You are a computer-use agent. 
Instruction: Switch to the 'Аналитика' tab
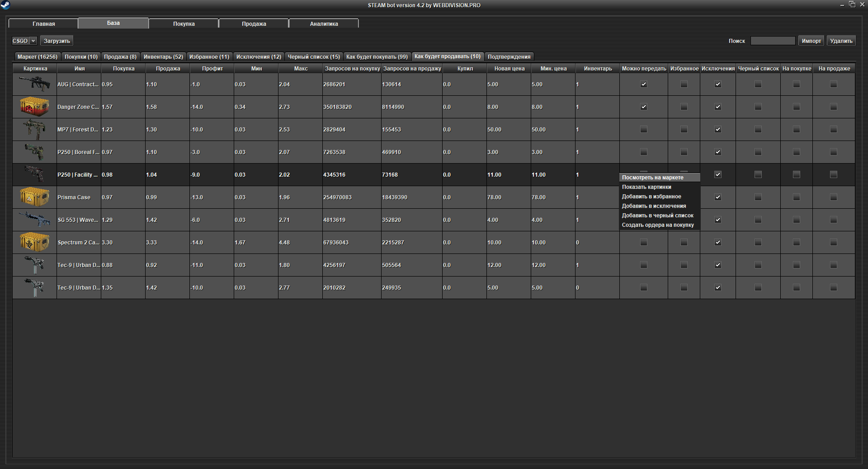tap(324, 23)
